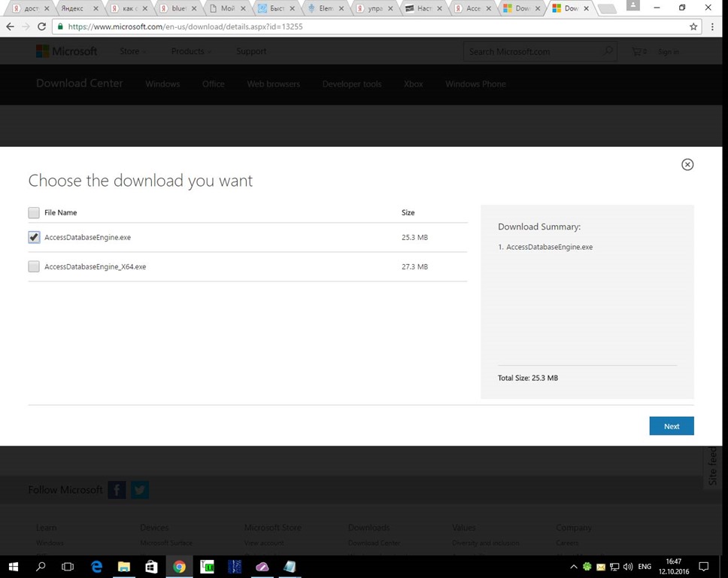The height and width of the screenshot is (578, 728).
Task: Check the AccessDatabaseEngine_X64.exe checkbox
Action: [x=33, y=266]
